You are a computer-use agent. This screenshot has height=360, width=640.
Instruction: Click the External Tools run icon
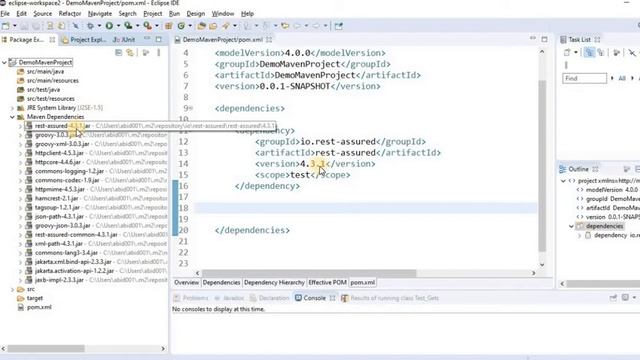pos(147,26)
